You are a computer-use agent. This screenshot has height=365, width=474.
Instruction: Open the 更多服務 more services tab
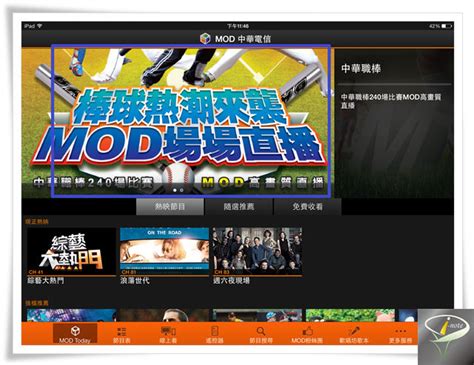click(x=400, y=335)
